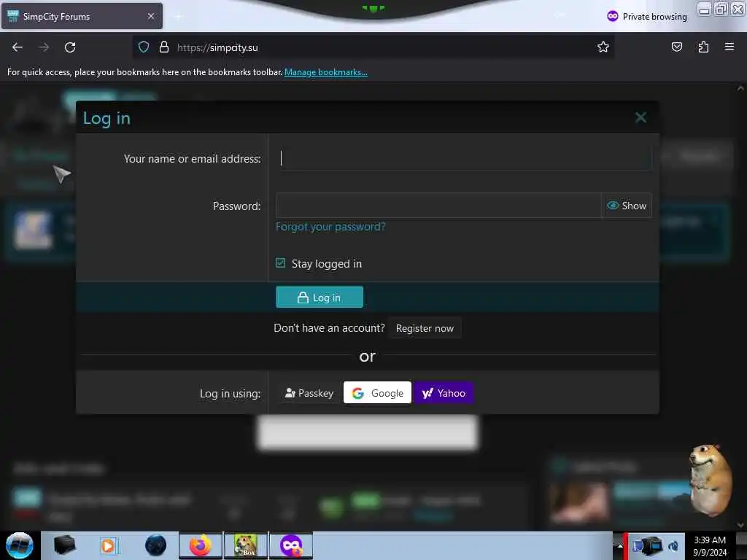Close the Log in dialog

[640, 117]
